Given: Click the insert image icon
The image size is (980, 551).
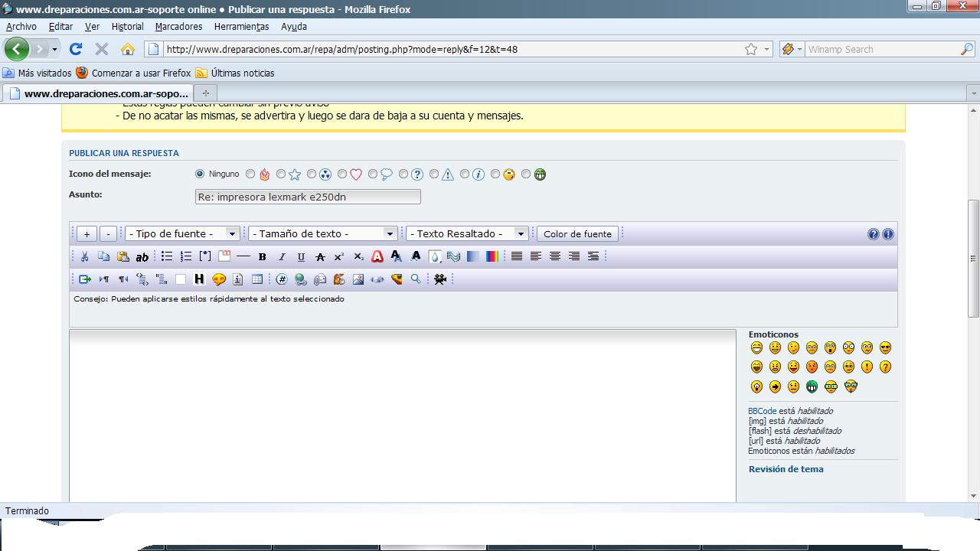Looking at the screenshot, I should tap(358, 280).
